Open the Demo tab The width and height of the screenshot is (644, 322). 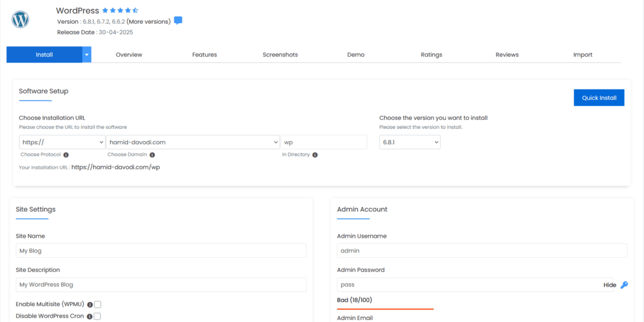(x=355, y=55)
